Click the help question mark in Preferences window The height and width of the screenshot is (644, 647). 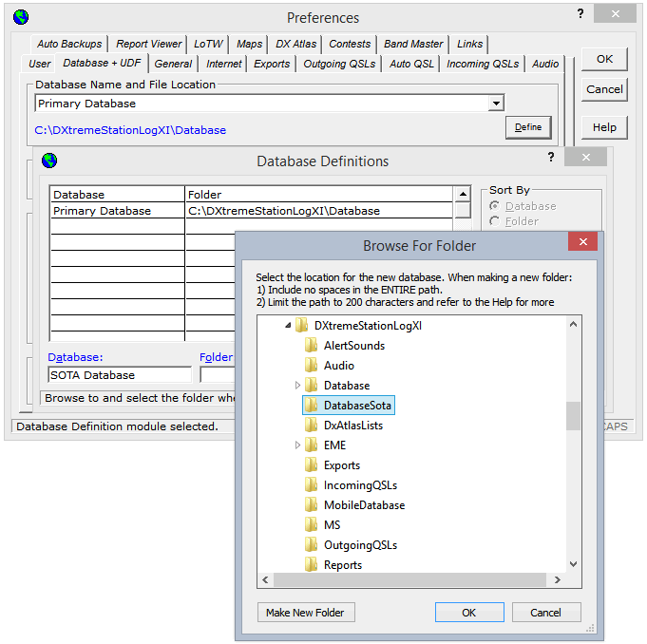pyautogui.click(x=580, y=13)
